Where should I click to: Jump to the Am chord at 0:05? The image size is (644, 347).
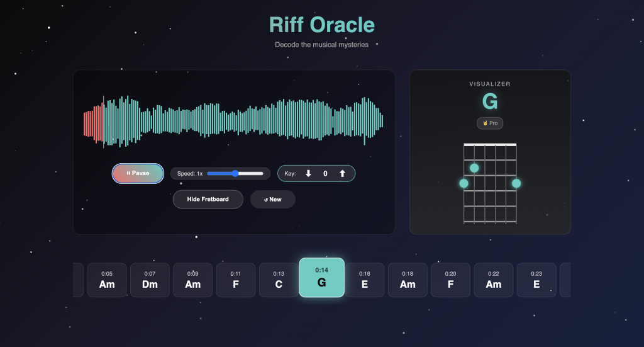click(107, 280)
